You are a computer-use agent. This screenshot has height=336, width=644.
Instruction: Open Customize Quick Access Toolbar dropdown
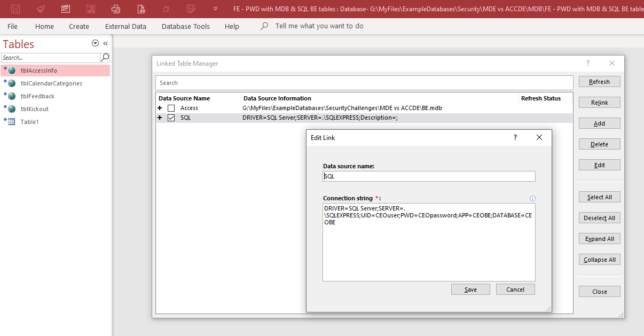(x=215, y=9)
